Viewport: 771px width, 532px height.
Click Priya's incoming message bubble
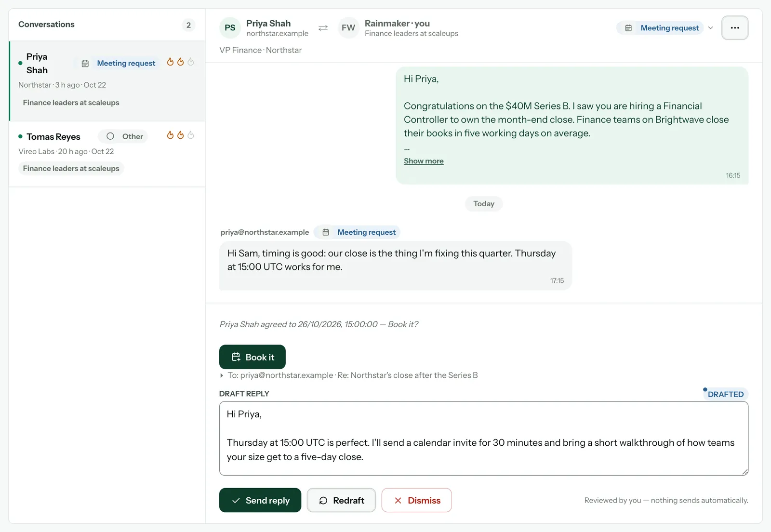[395, 266]
